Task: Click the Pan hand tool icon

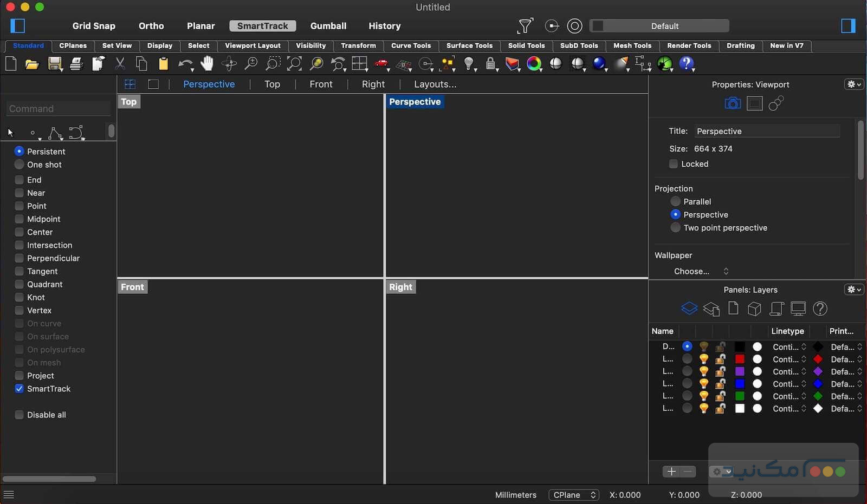Action: [207, 64]
